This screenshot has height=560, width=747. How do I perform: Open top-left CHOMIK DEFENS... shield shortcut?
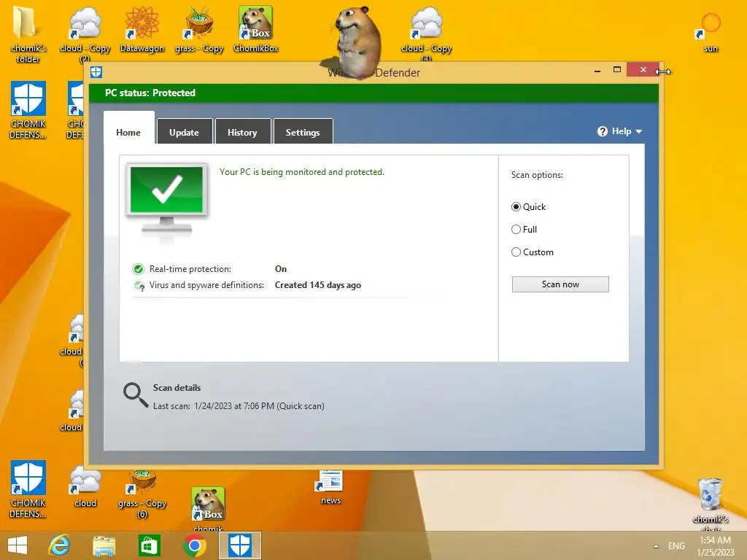(x=28, y=109)
